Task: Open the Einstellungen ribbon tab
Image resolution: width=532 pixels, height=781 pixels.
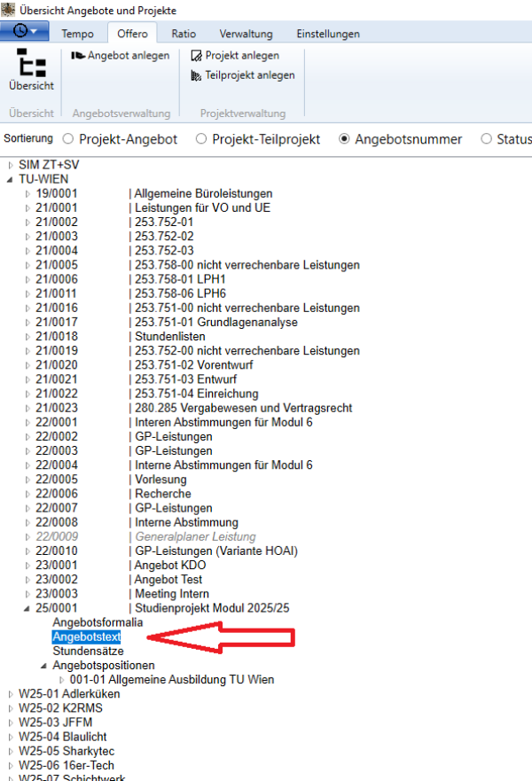Action: point(327,34)
